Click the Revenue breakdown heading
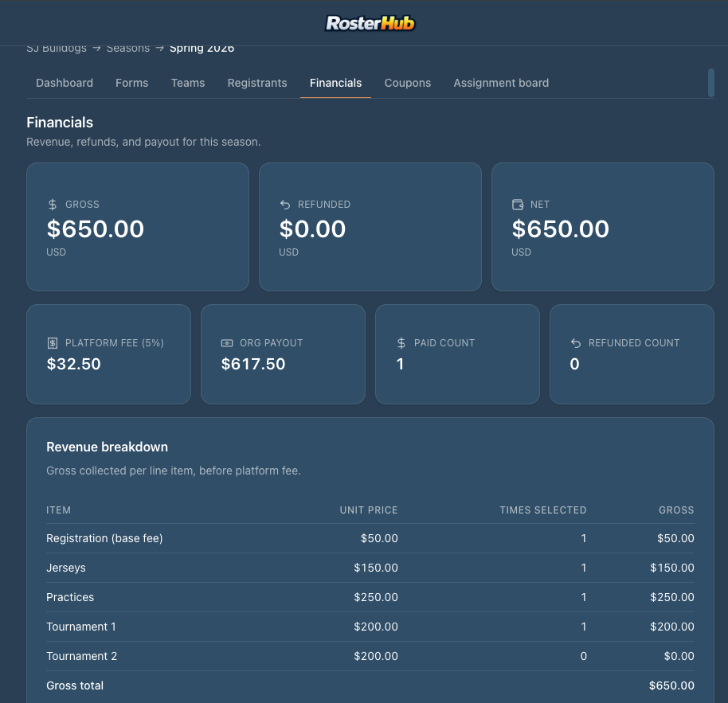This screenshot has height=703, width=728. [108, 447]
